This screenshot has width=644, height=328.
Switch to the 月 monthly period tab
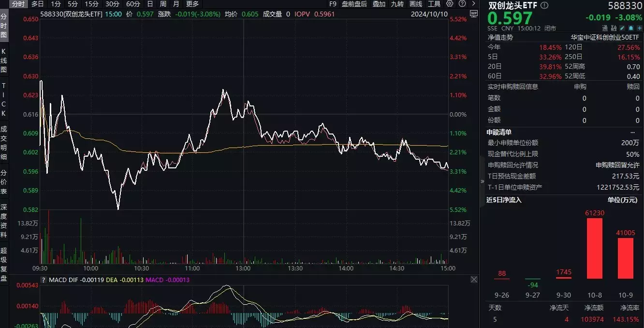coord(176,4)
